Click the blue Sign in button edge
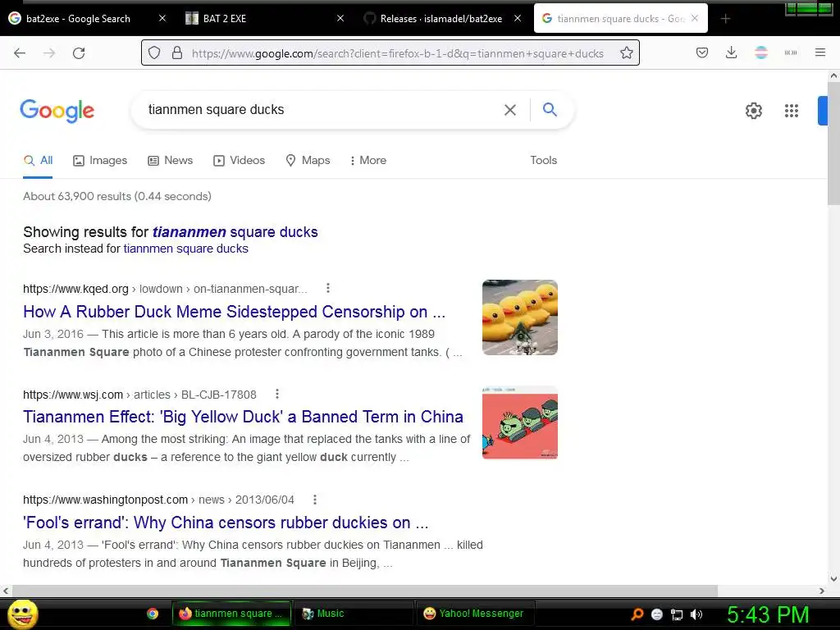 pyautogui.click(x=822, y=111)
